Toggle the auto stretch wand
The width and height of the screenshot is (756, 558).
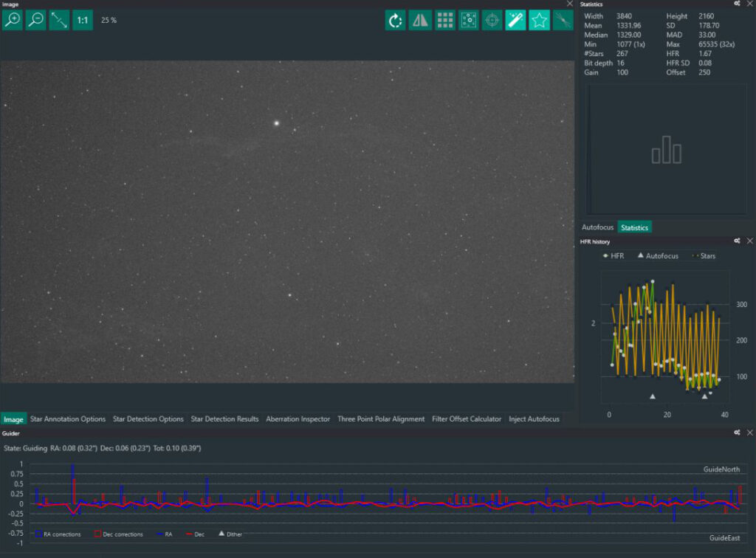[515, 20]
